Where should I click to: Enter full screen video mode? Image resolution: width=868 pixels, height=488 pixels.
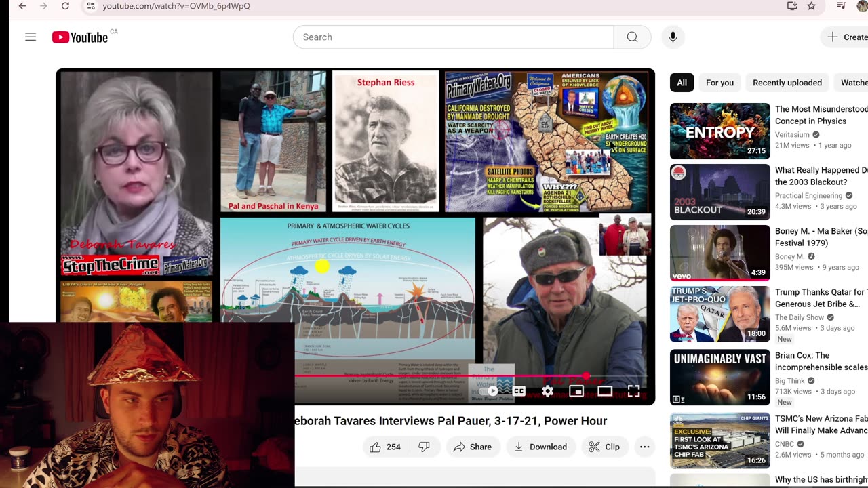point(633,390)
